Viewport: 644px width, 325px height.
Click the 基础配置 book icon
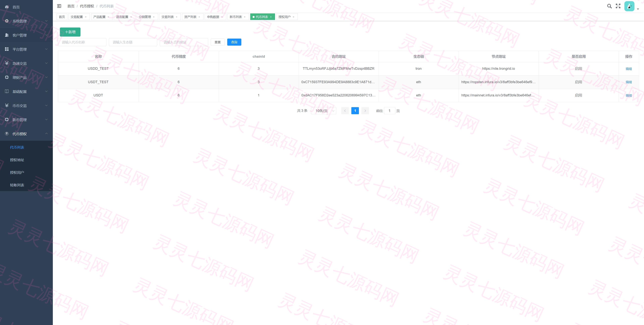[x=7, y=92]
